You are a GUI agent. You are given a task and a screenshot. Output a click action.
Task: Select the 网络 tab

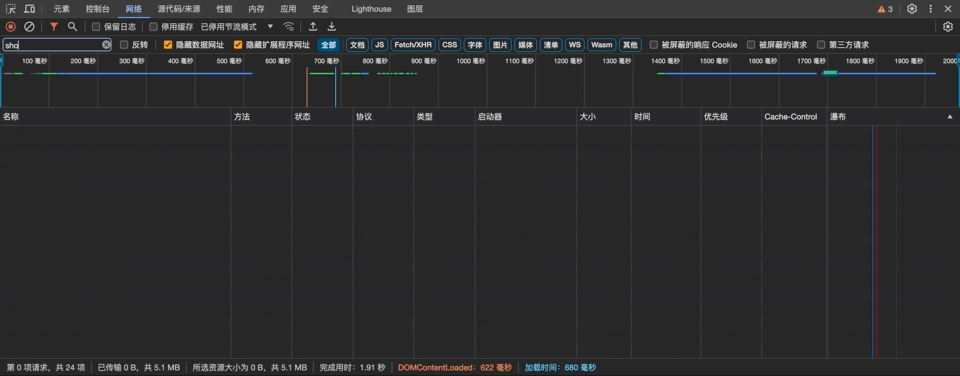pos(133,9)
